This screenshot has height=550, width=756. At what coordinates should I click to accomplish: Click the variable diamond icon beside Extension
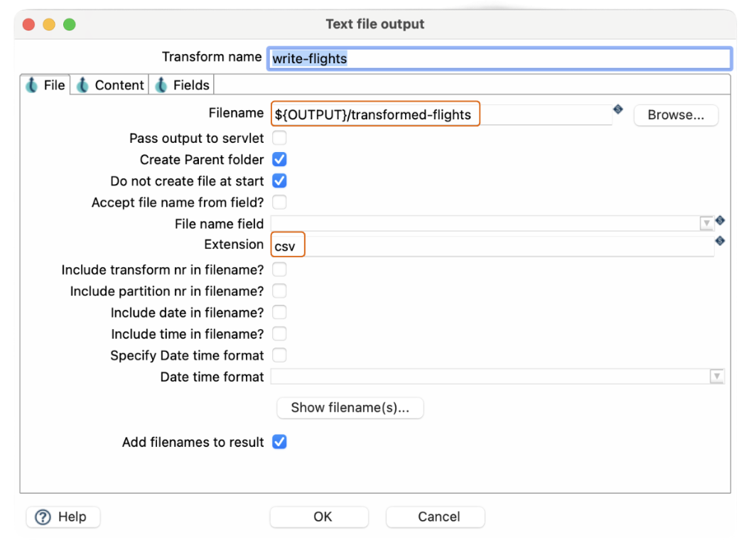[720, 240]
